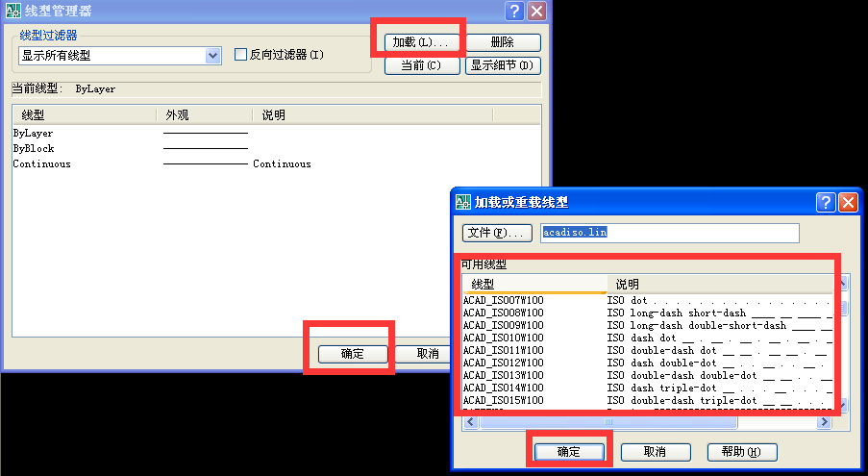
Task: Select ACAD_ISO07W100 linetype
Action: tap(648, 300)
